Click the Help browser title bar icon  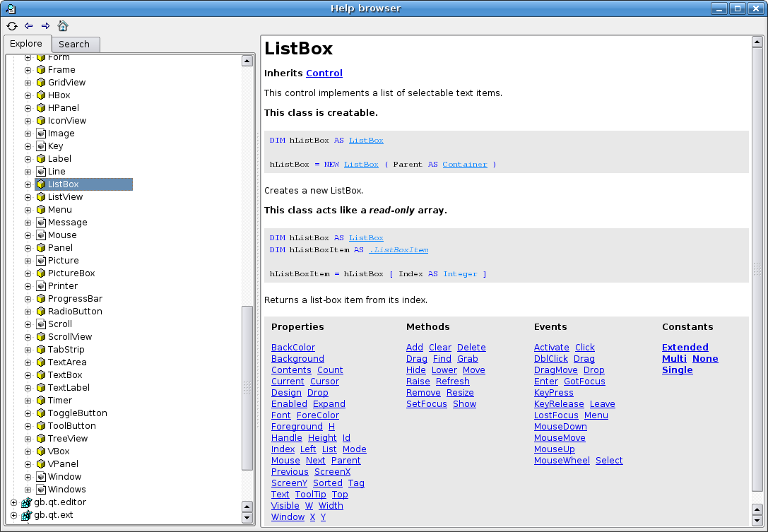coord(11,8)
